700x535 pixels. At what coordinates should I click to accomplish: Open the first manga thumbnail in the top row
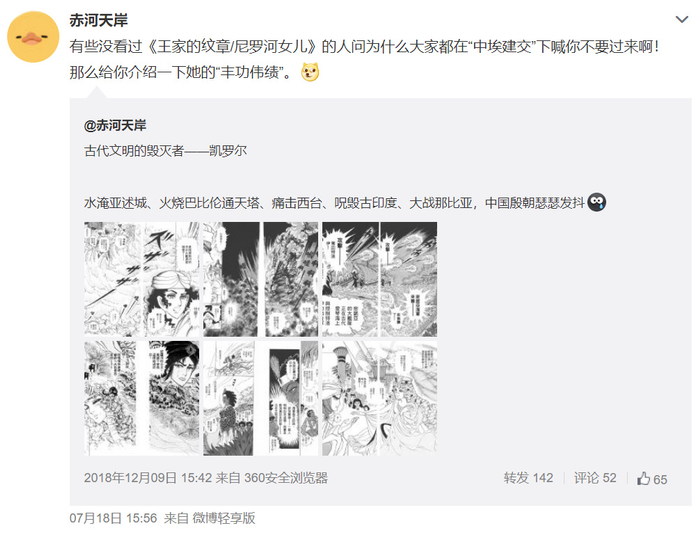(142, 279)
